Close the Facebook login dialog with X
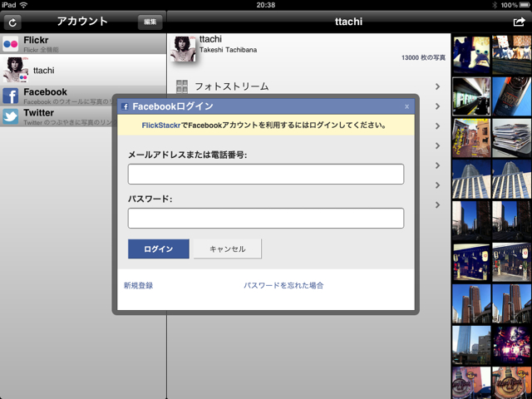The image size is (532, 399). 406,106
